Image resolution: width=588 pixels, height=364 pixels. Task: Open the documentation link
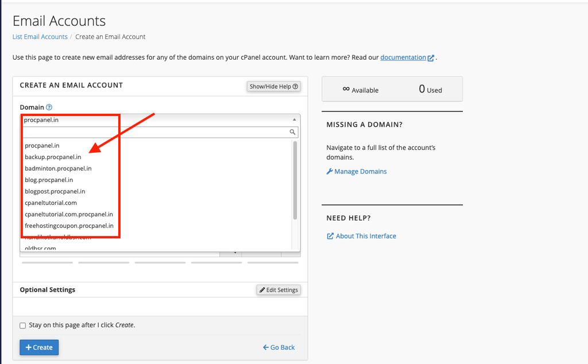tap(403, 57)
